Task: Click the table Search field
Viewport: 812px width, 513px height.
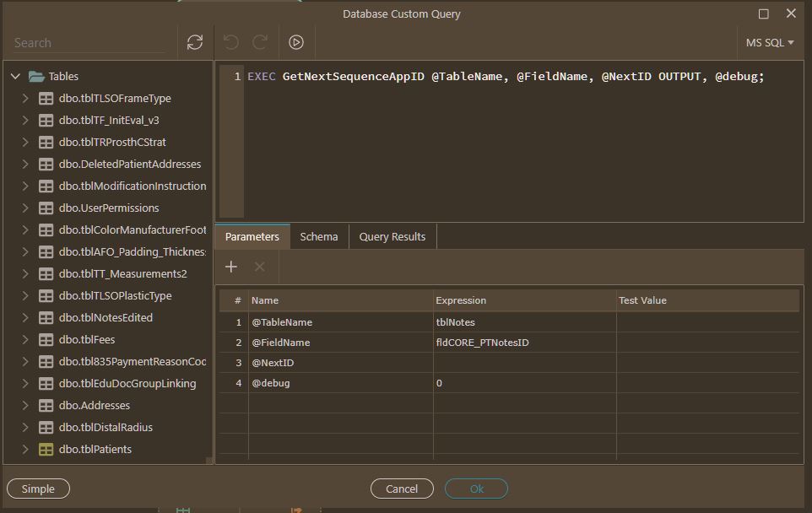Action: coord(89,43)
